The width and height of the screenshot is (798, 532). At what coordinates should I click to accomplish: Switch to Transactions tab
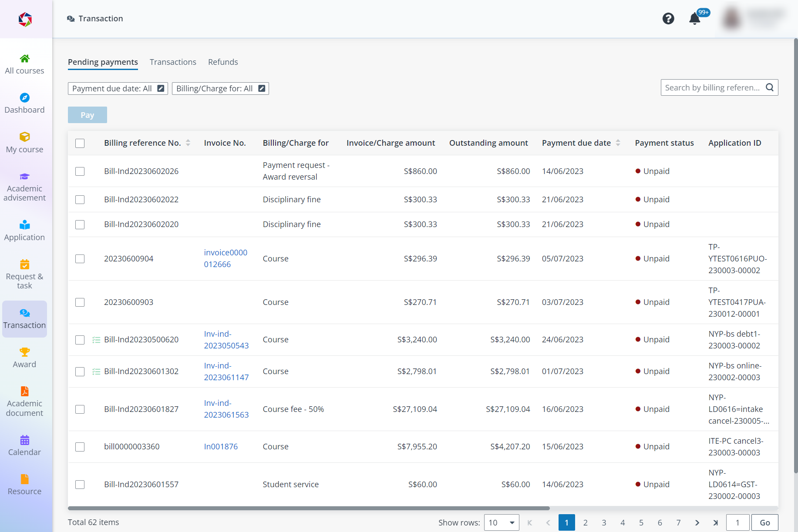173,62
